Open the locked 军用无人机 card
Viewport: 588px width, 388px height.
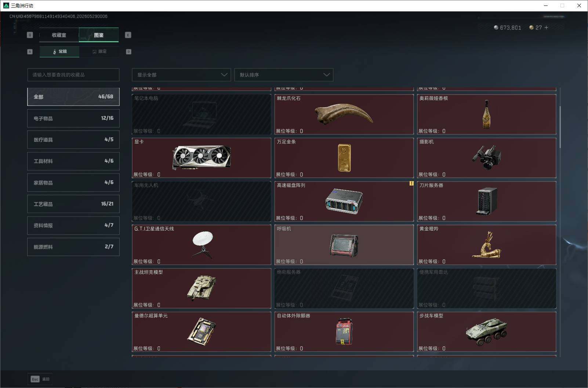pos(202,201)
